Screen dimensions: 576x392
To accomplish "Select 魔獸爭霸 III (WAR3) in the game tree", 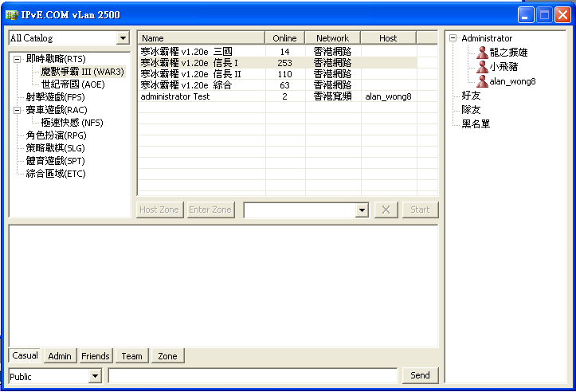I will 83,72.
